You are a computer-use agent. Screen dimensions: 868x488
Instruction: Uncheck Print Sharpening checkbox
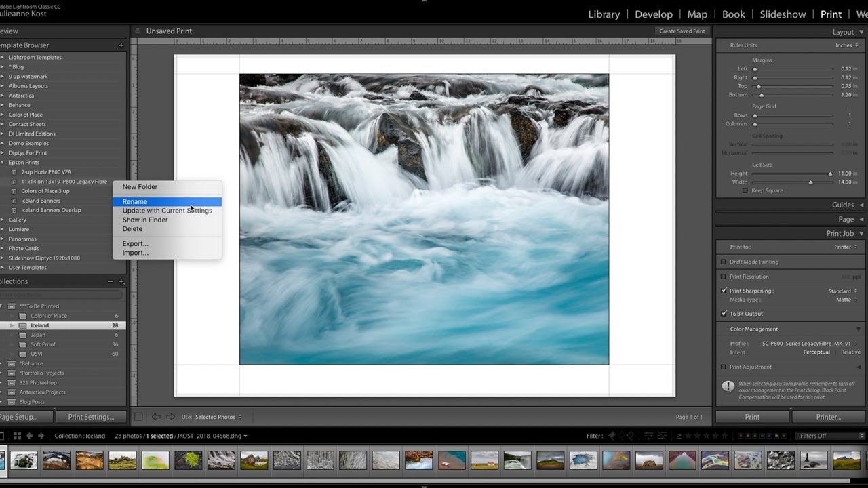tap(724, 291)
